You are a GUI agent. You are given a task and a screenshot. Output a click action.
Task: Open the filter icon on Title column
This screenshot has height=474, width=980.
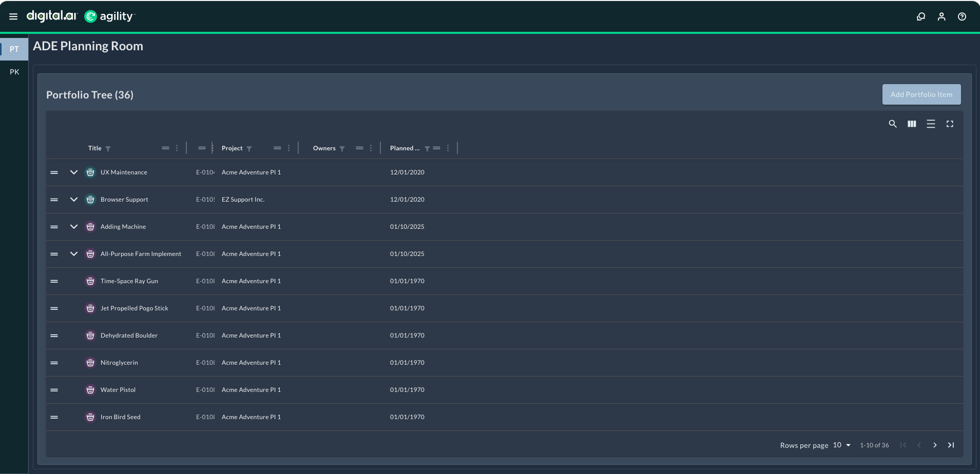coord(108,148)
